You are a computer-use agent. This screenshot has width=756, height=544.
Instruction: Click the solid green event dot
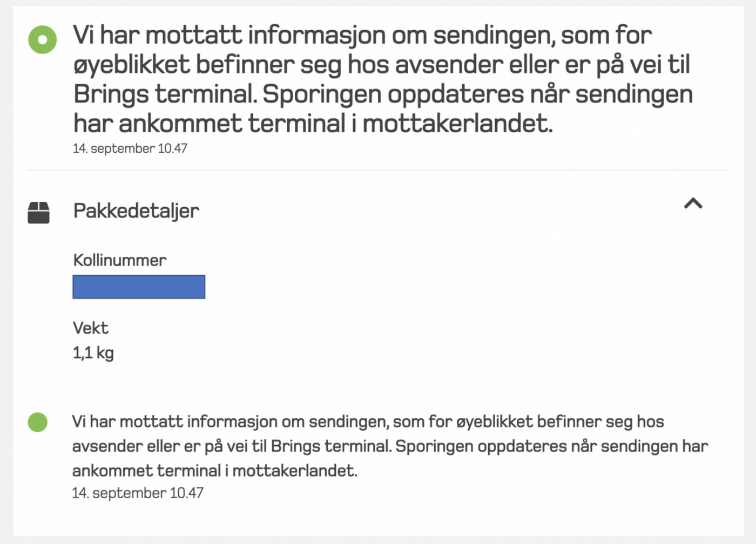(x=38, y=422)
